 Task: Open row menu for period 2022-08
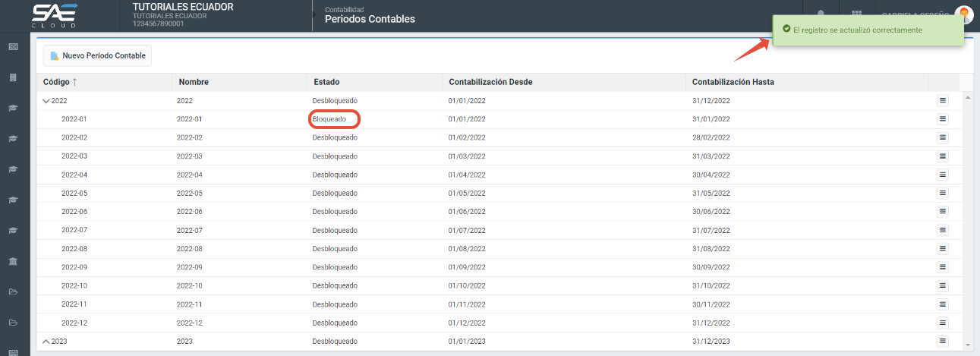[x=942, y=249]
